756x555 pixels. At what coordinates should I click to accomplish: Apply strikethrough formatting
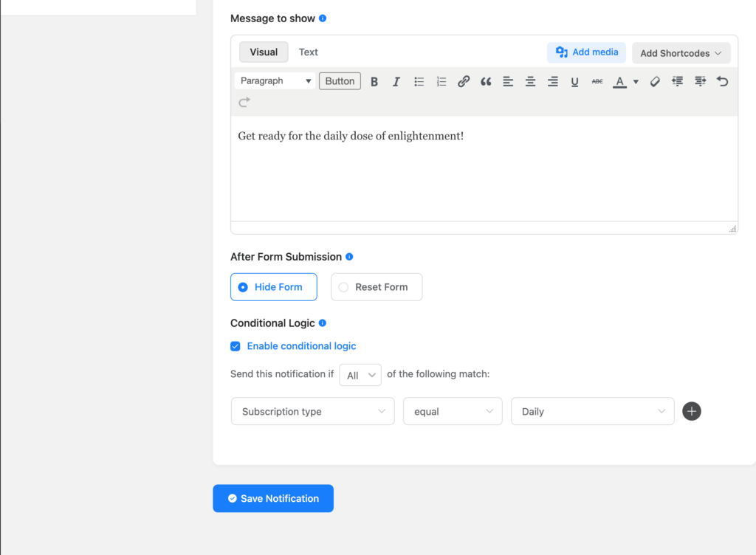597,81
